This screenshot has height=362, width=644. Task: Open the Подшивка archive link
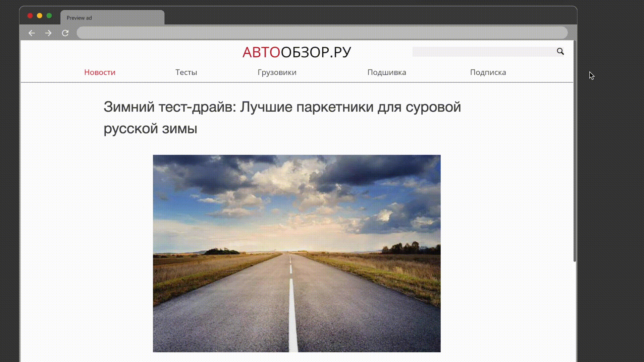[386, 72]
